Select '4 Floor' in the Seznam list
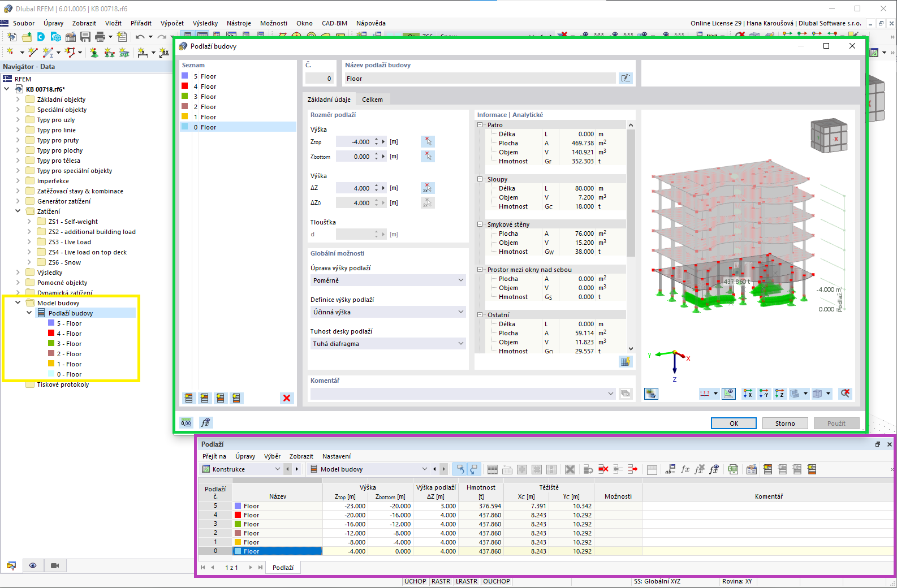The image size is (897, 588). [x=238, y=87]
